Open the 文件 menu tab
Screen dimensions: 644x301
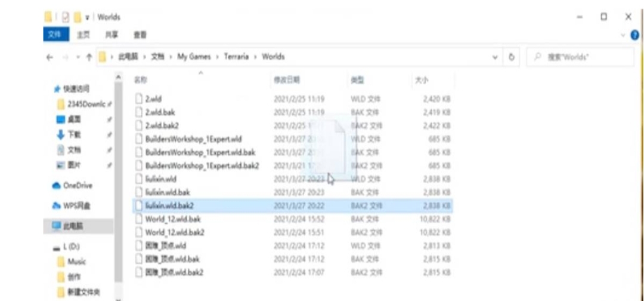click(54, 35)
